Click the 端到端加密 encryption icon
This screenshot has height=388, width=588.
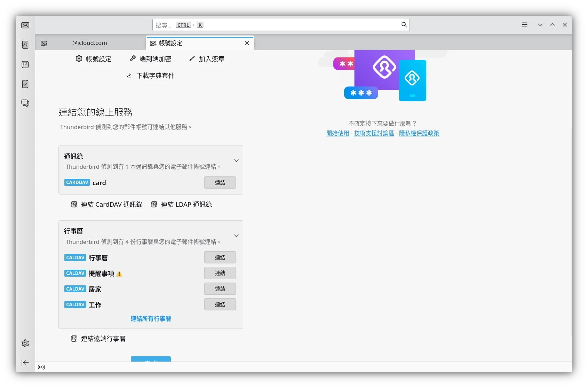coord(132,58)
